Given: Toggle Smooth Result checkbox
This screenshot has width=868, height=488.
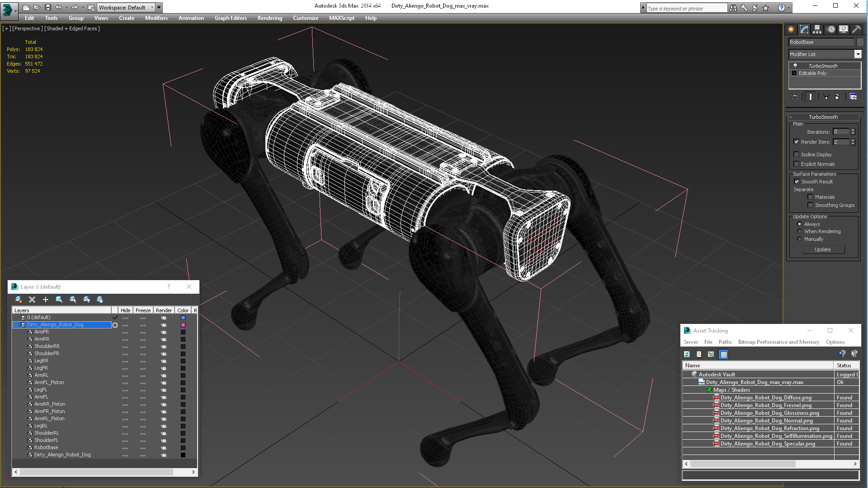Looking at the screenshot, I should click(x=797, y=182).
